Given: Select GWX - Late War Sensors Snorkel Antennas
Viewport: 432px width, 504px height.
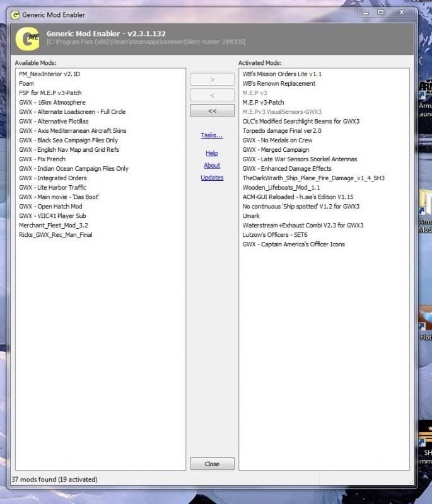Looking at the screenshot, I should (x=300, y=159).
